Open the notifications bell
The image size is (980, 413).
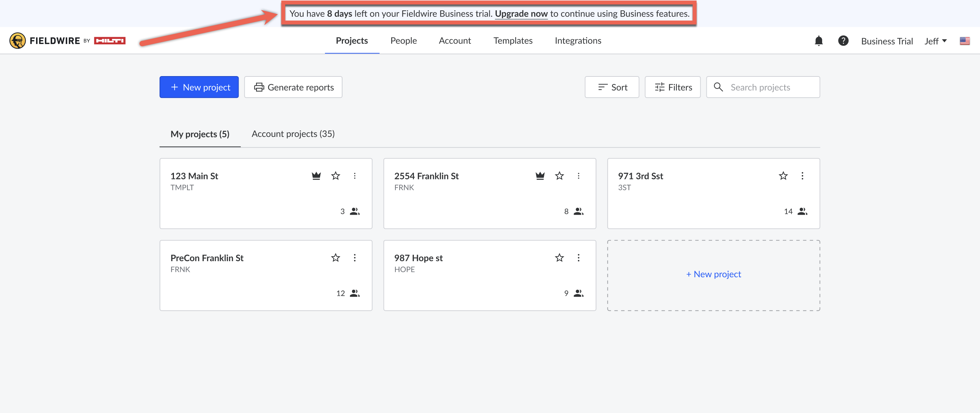(818, 41)
